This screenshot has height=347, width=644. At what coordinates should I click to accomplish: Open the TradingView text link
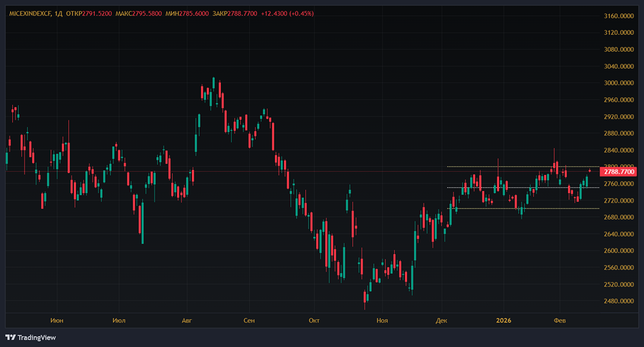tap(37, 337)
